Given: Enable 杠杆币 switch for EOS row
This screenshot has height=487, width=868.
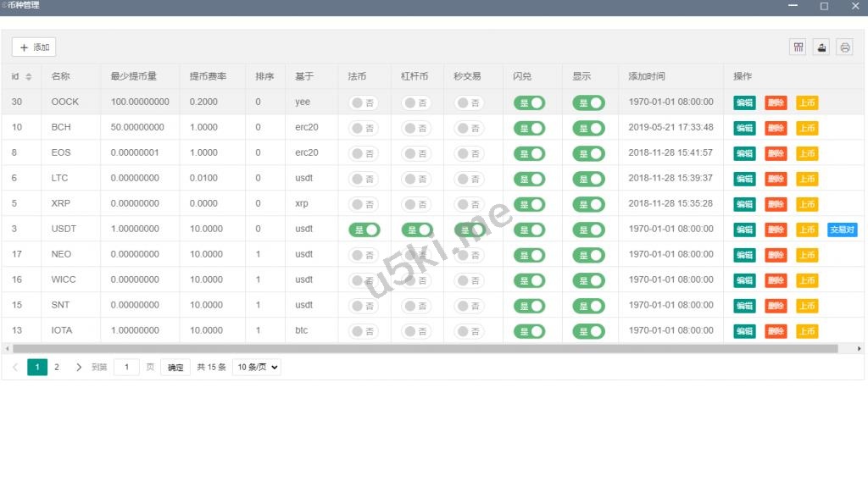Looking at the screenshot, I should pos(416,153).
